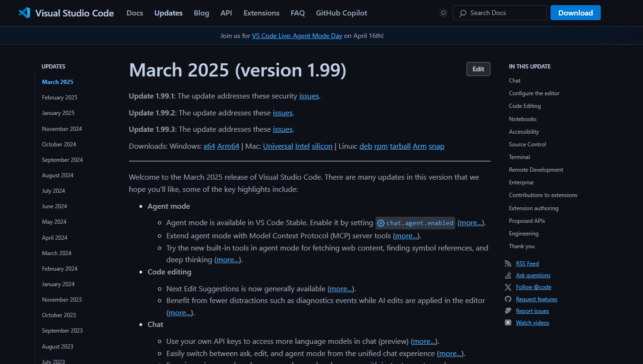Open VS Code Live: Agent Mode Day link
643x364 pixels.
click(297, 36)
